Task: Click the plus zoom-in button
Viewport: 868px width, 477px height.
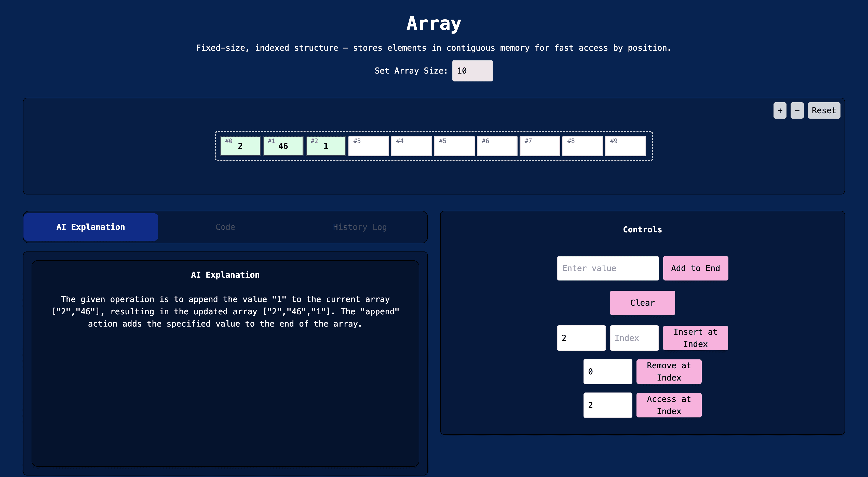Action: coord(780,110)
